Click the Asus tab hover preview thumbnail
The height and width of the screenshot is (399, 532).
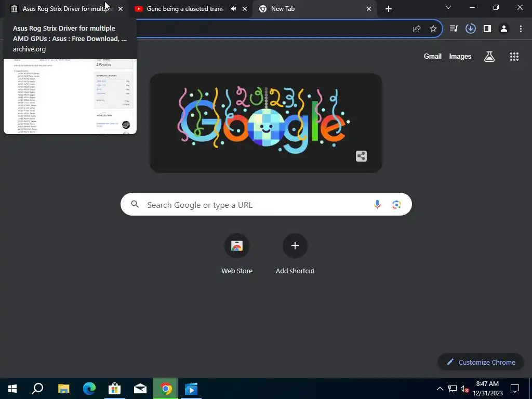[x=70, y=96]
